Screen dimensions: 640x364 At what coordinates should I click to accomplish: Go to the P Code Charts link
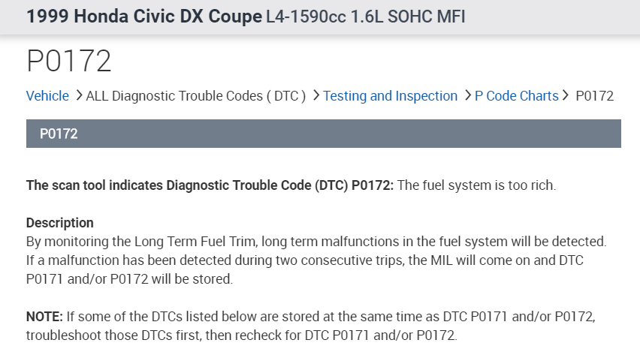516,96
